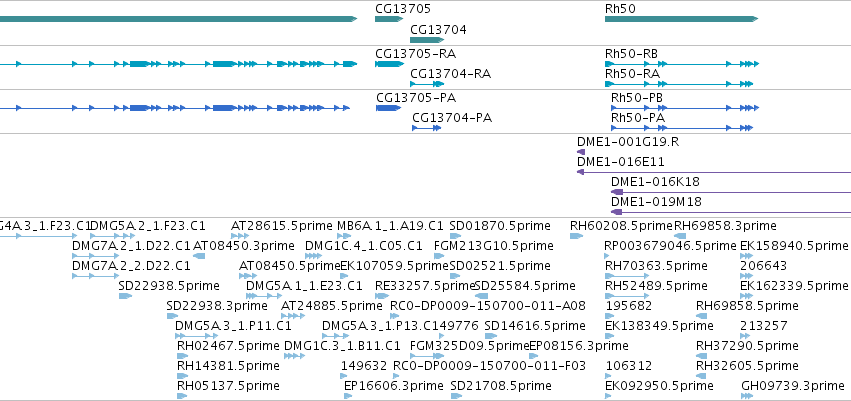Click the AT08450.3prime EST arrow

pos(199,256)
